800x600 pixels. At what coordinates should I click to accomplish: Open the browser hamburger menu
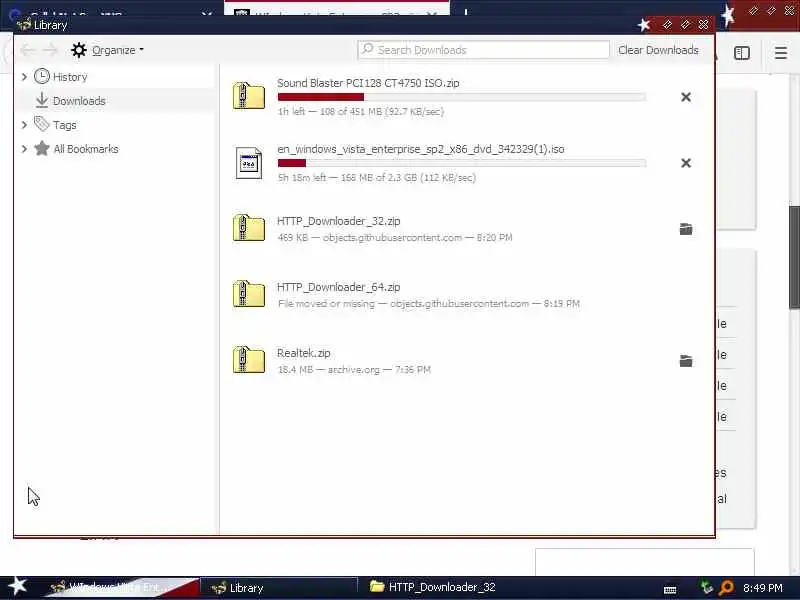[781, 53]
